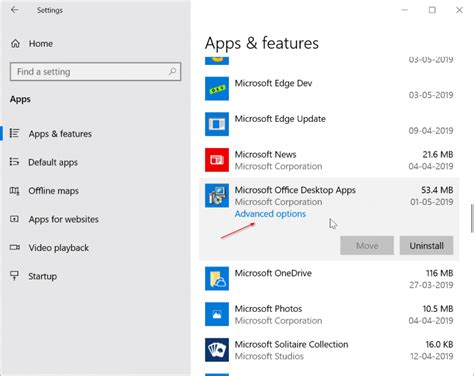474x376 pixels.
Task: Click the 116 MB OneDrive size
Action: tap(439, 273)
